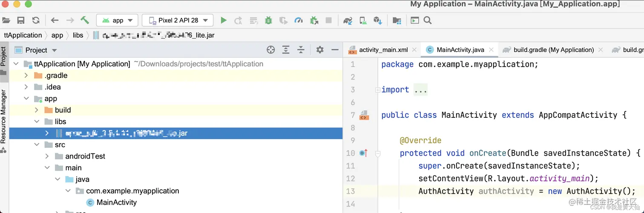
Task: Click the related XML file gutter icon
Action: click(364, 115)
